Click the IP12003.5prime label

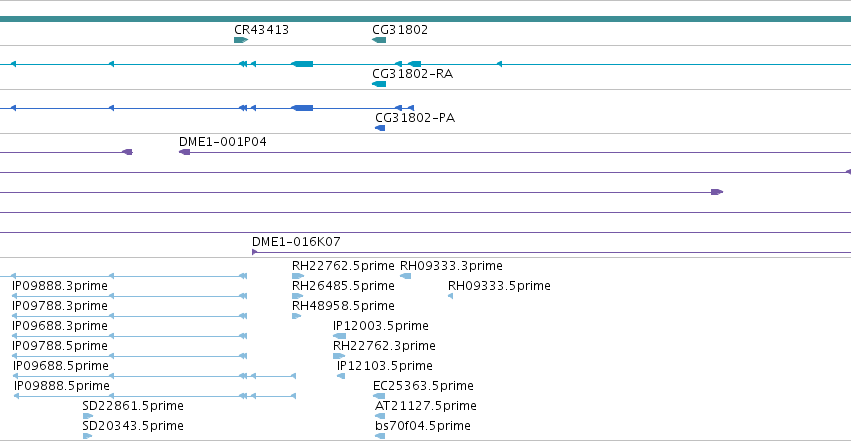tap(381, 326)
